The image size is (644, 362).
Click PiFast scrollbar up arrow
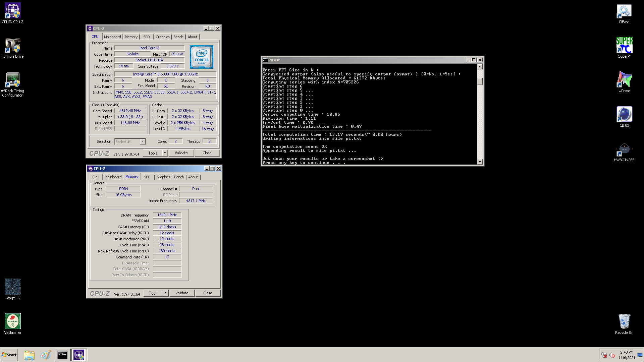(x=480, y=67)
